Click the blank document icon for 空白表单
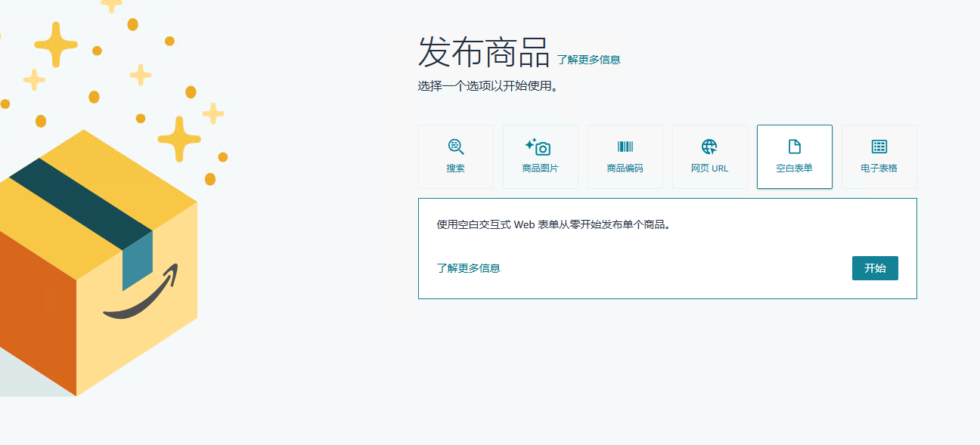 pyautogui.click(x=794, y=147)
